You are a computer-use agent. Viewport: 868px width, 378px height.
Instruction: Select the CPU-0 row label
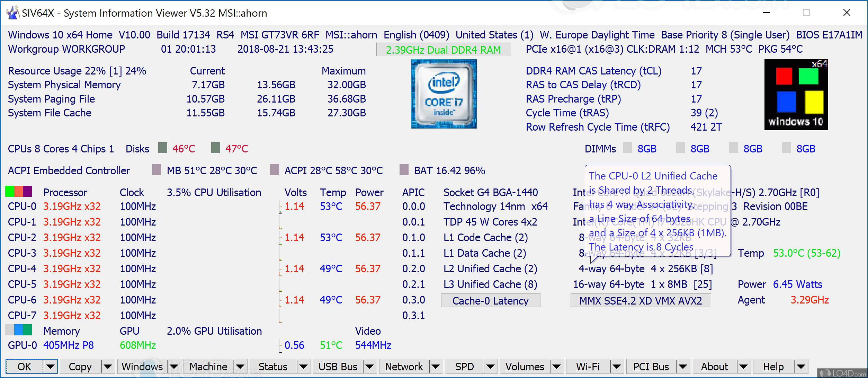(22, 206)
